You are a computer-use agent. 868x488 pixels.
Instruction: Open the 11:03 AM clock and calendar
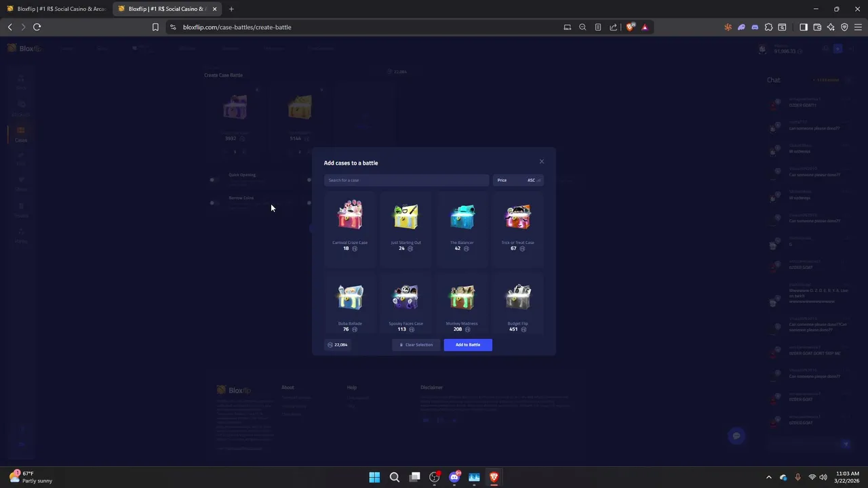click(848, 477)
